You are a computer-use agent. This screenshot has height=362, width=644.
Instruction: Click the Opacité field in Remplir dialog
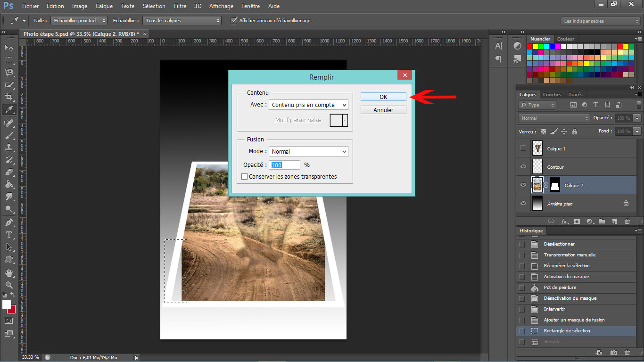point(285,165)
